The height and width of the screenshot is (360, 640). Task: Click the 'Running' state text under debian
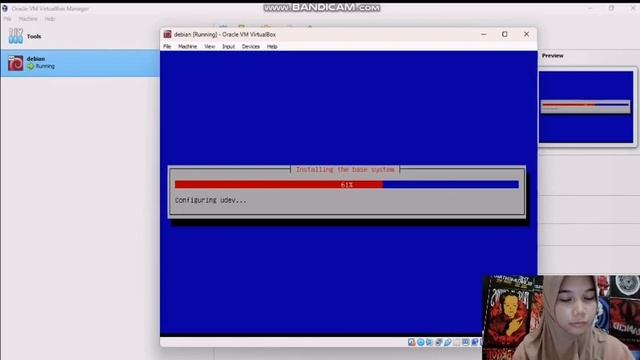click(45, 66)
